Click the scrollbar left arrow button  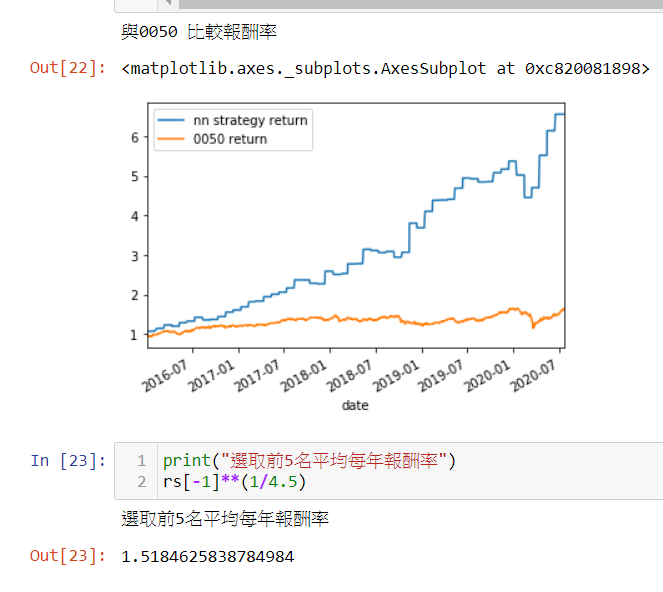[168, 4]
